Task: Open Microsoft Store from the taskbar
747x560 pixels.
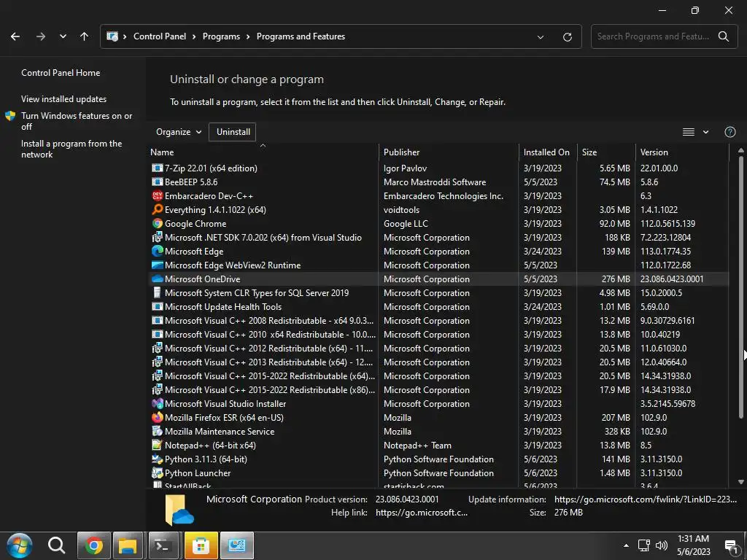Action: 201,545
